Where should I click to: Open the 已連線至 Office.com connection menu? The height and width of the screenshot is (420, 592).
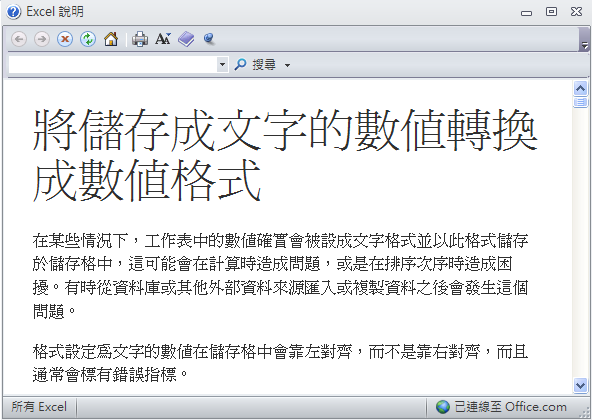tap(501, 407)
